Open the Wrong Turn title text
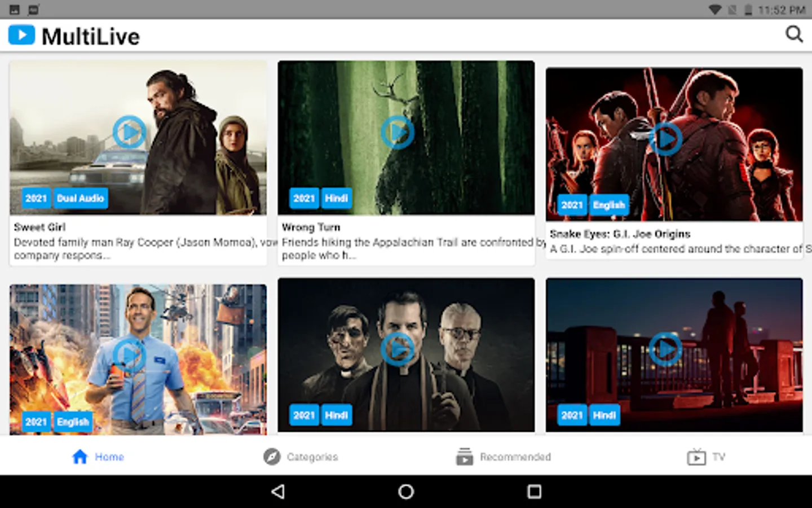Screen dimensions: 812x508 pyautogui.click(x=311, y=227)
